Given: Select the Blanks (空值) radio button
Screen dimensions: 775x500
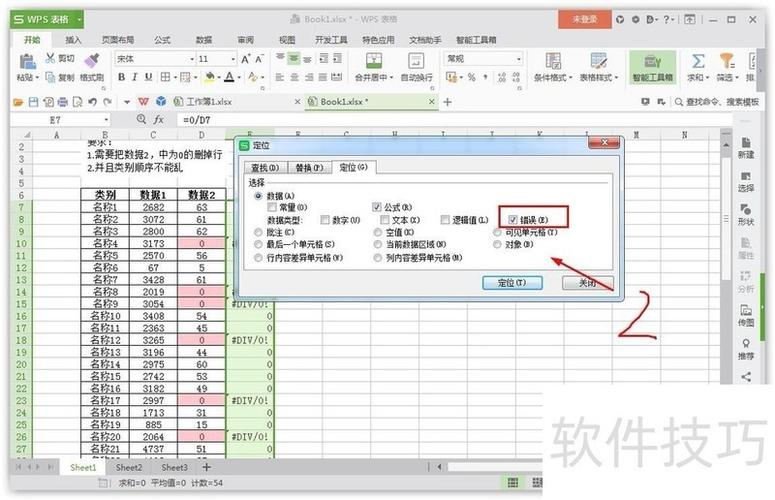Looking at the screenshot, I should click(378, 232).
